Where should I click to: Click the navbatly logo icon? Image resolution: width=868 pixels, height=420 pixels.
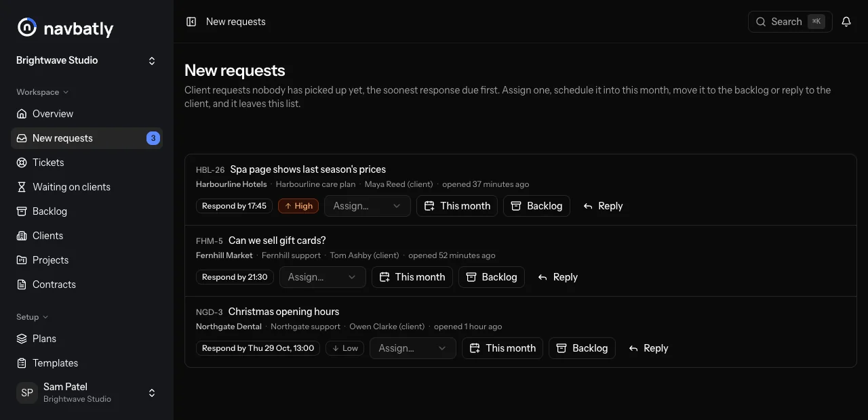coord(27,27)
